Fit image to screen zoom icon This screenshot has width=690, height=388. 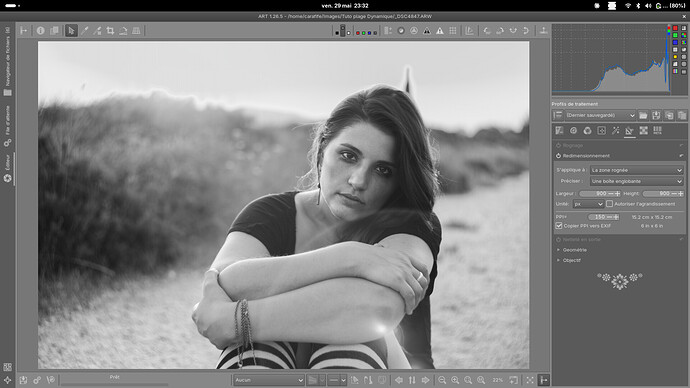click(468, 380)
